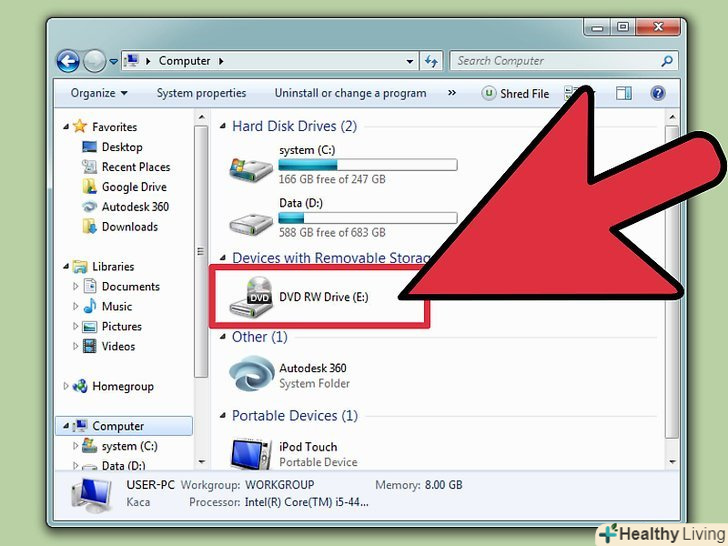Viewport: 728px width, 546px height.
Task: Click Computer breadcrumb in address bar
Action: coord(184,61)
